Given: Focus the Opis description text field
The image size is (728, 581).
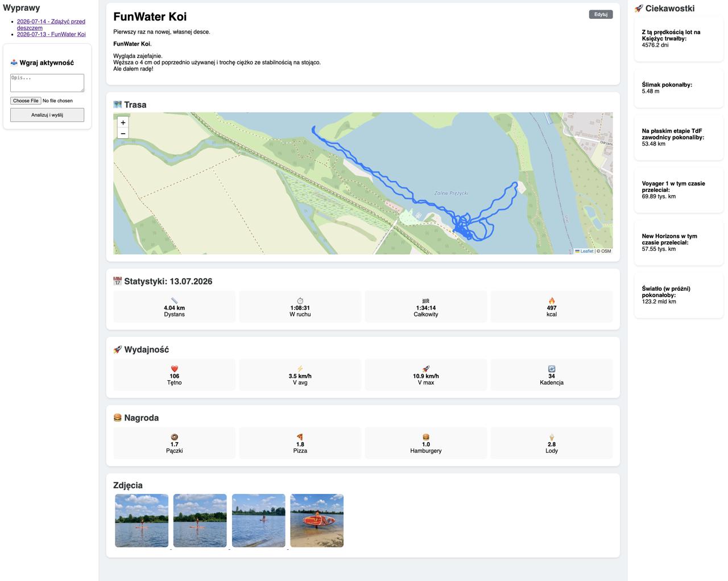Looking at the screenshot, I should tap(47, 83).
